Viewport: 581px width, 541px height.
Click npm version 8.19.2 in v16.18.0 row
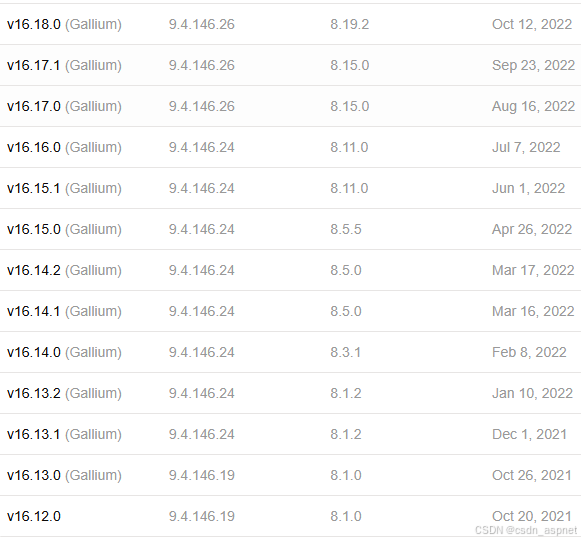[x=349, y=24]
